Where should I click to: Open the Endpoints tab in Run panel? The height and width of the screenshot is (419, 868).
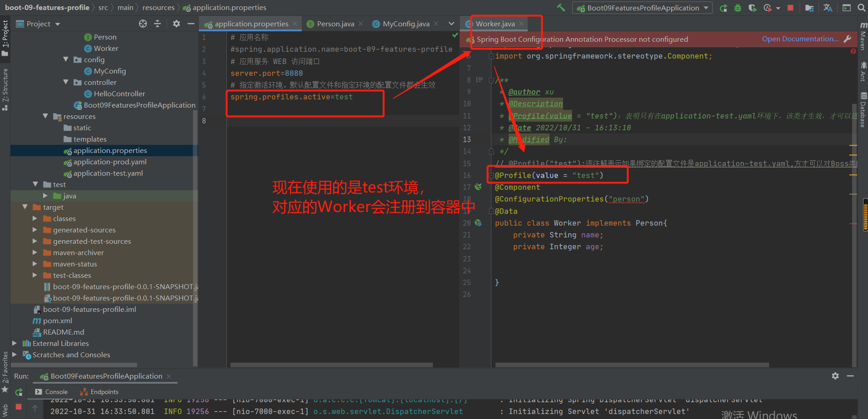tap(99, 392)
